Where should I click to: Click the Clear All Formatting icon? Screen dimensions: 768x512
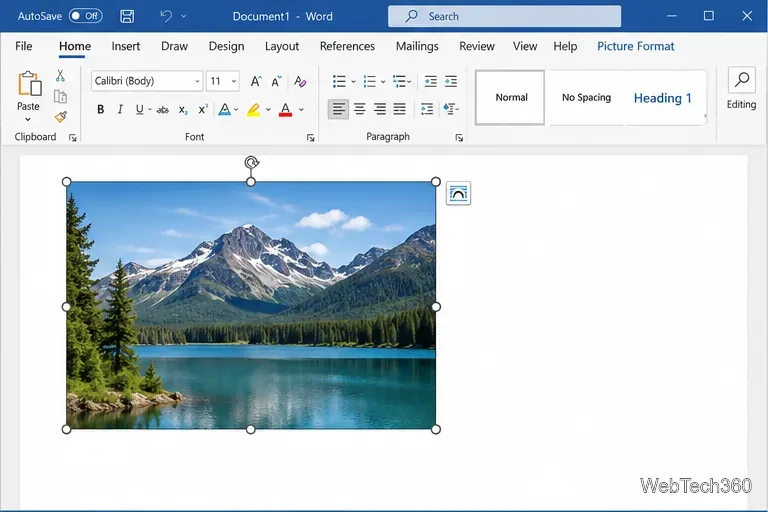[300, 81]
